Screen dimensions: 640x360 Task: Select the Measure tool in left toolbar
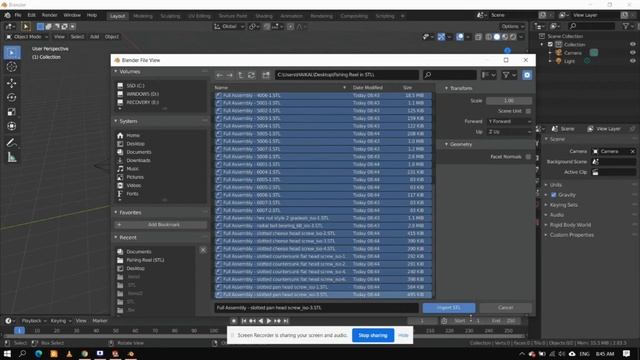click(x=12, y=157)
